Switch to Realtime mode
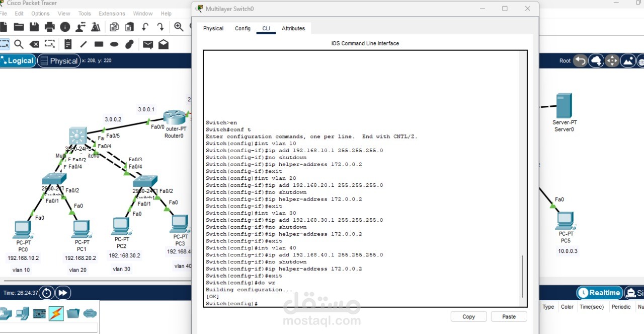Screen dimensions: 644x334 coord(599,293)
